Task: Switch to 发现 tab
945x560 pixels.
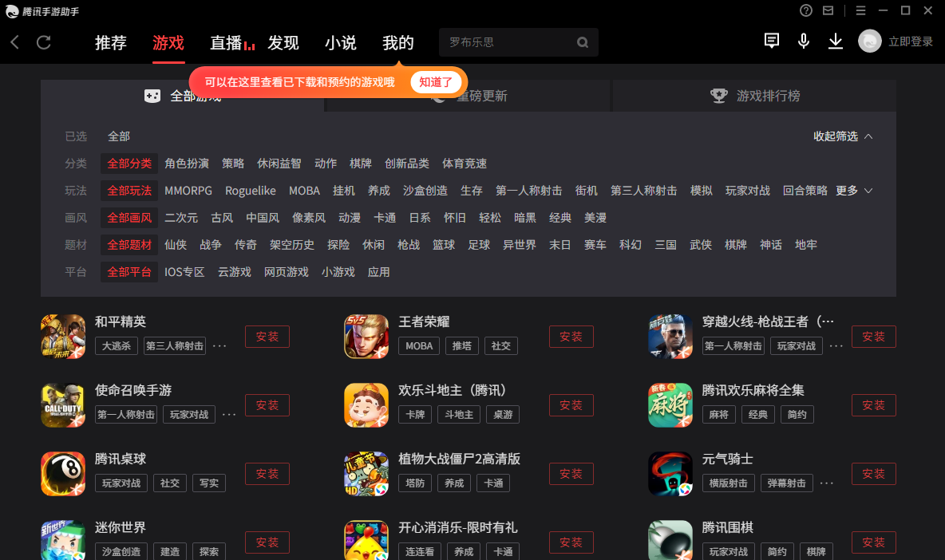Action: (x=283, y=43)
